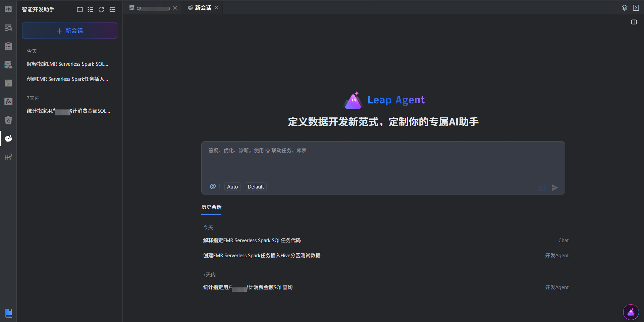This screenshot has height=322, width=644.
Task: Open history 解释指定EMR Serverless Spark SQL任务代码
Action: 252,240
